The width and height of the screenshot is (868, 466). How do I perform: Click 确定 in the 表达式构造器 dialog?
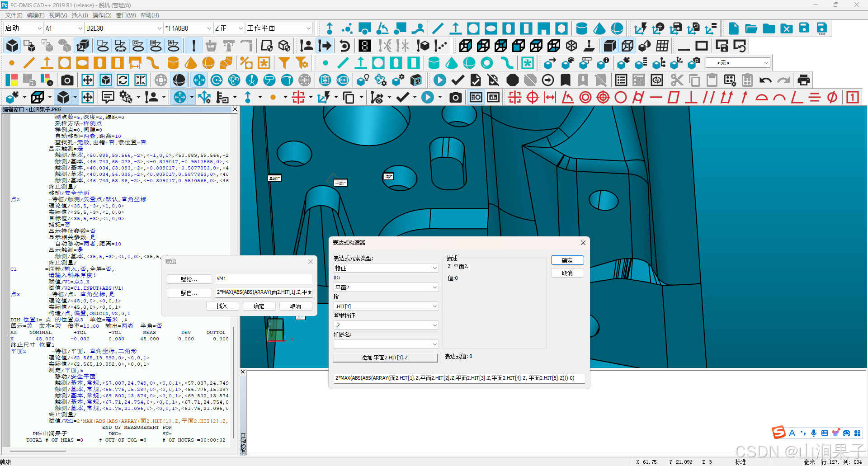coord(567,260)
